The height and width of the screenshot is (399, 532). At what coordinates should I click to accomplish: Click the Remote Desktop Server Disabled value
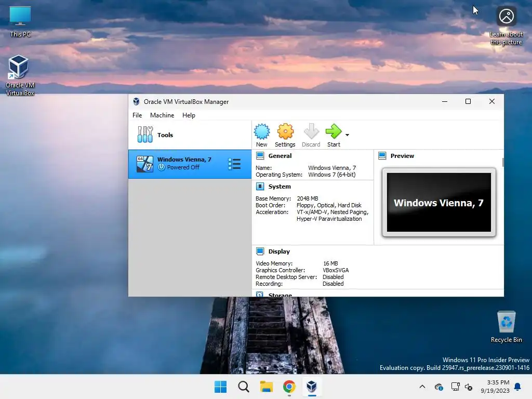(x=333, y=277)
